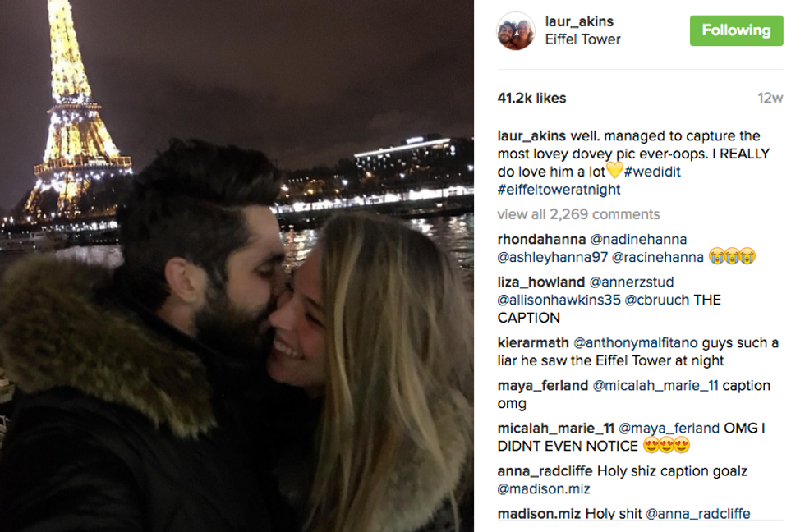Image resolution: width=805 pixels, height=532 pixels.
Task: Open liza_howland commenter profile
Action: pyautogui.click(x=541, y=282)
